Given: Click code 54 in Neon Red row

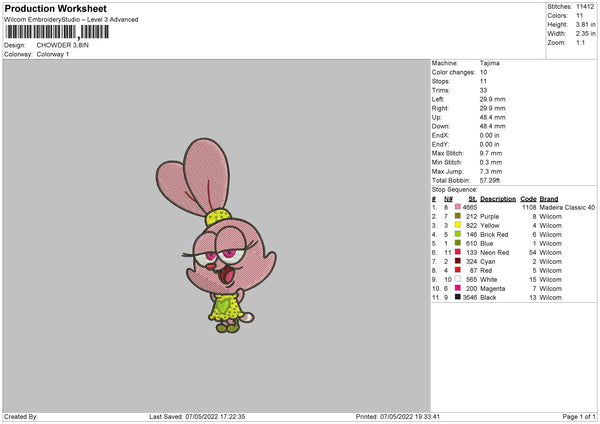Looking at the screenshot, I should 533,253.
